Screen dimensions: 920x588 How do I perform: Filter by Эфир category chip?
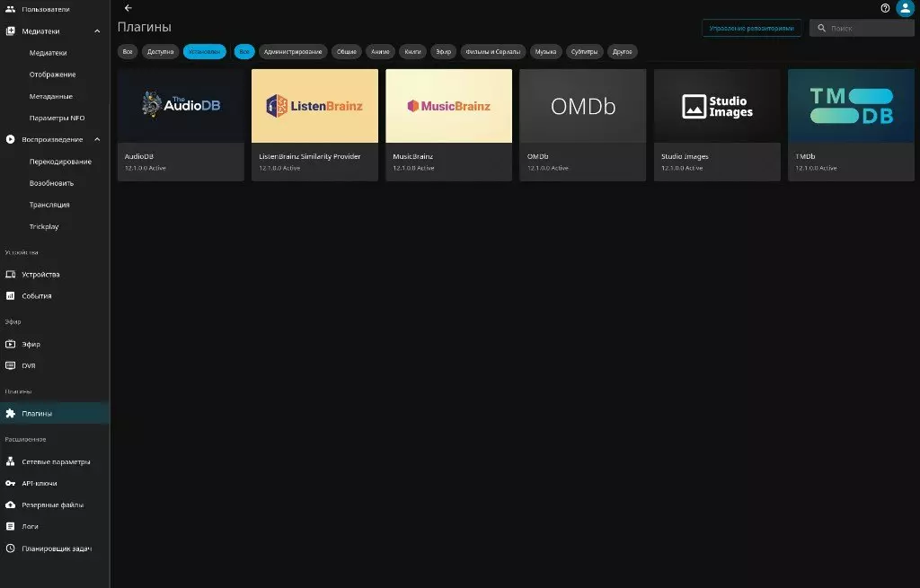click(x=444, y=51)
